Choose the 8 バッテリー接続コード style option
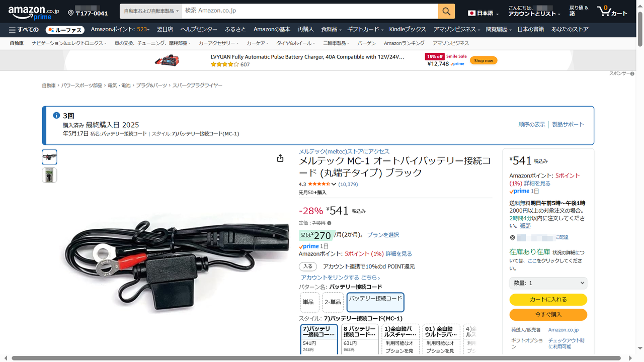This screenshot has height=362, width=644. (x=360, y=339)
